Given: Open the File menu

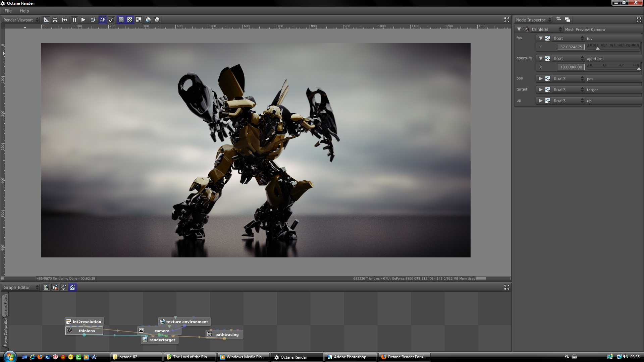Looking at the screenshot, I should pyautogui.click(x=8, y=11).
